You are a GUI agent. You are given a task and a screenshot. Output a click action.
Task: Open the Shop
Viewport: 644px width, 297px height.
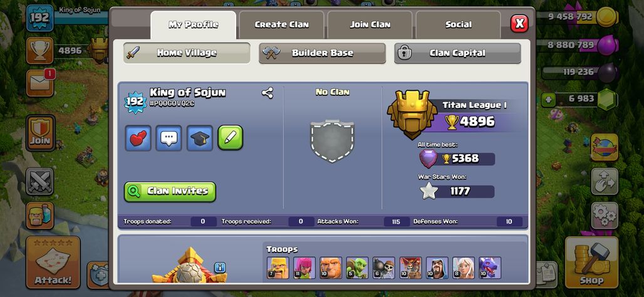(x=591, y=263)
